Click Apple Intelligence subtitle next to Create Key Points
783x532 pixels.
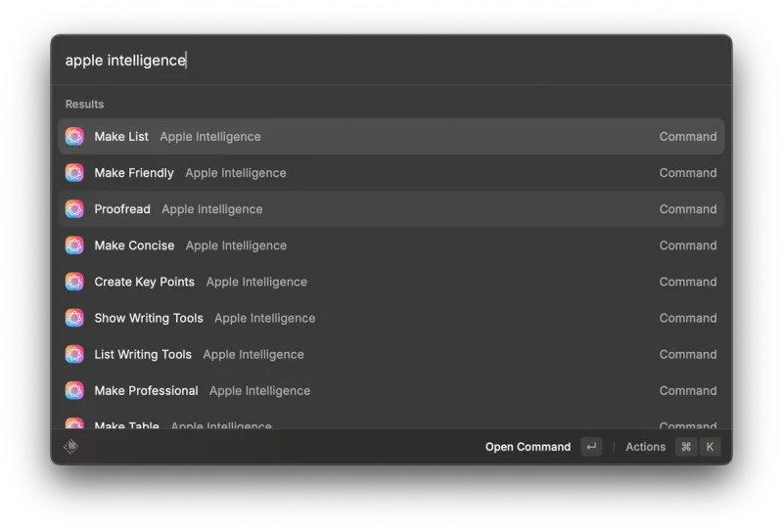point(256,283)
